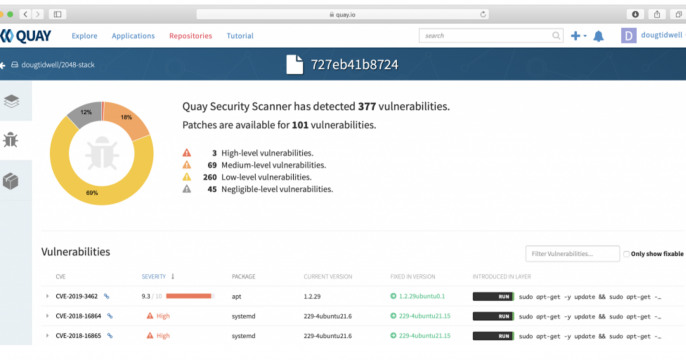Image resolution: width=686 pixels, height=360 pixels.
Task: Open the Applications menu
Action: click(x=133, y=36)
